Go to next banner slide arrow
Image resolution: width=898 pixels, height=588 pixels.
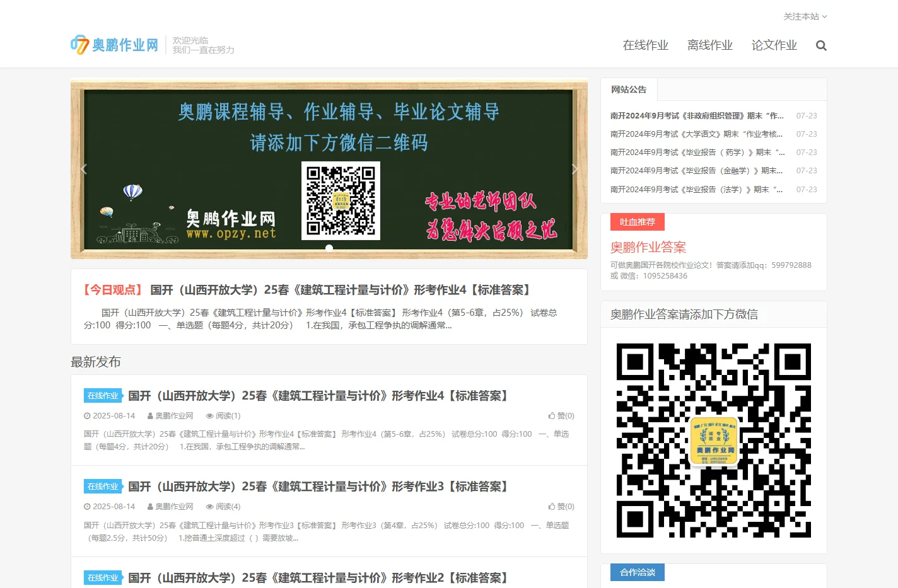(574, 168)
